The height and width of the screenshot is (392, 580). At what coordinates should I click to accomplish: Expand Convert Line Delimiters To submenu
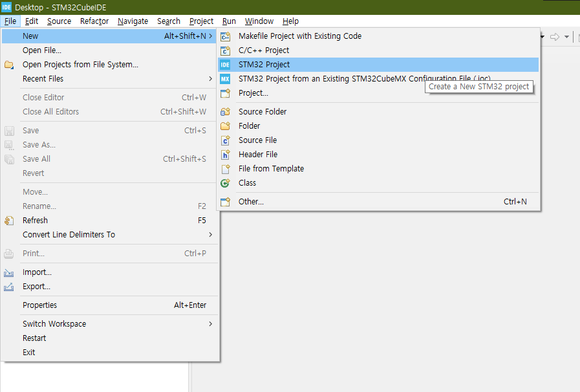tap(211, 234)
